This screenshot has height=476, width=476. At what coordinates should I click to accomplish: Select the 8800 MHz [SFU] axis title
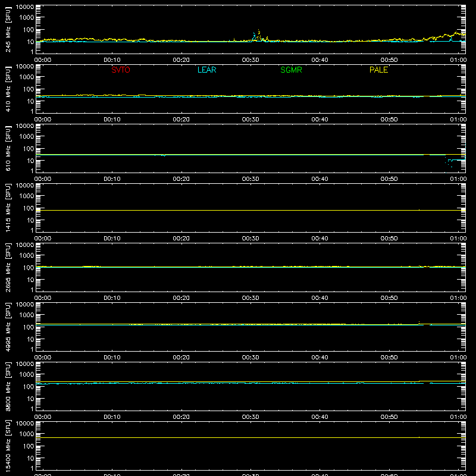pos(8,387)
